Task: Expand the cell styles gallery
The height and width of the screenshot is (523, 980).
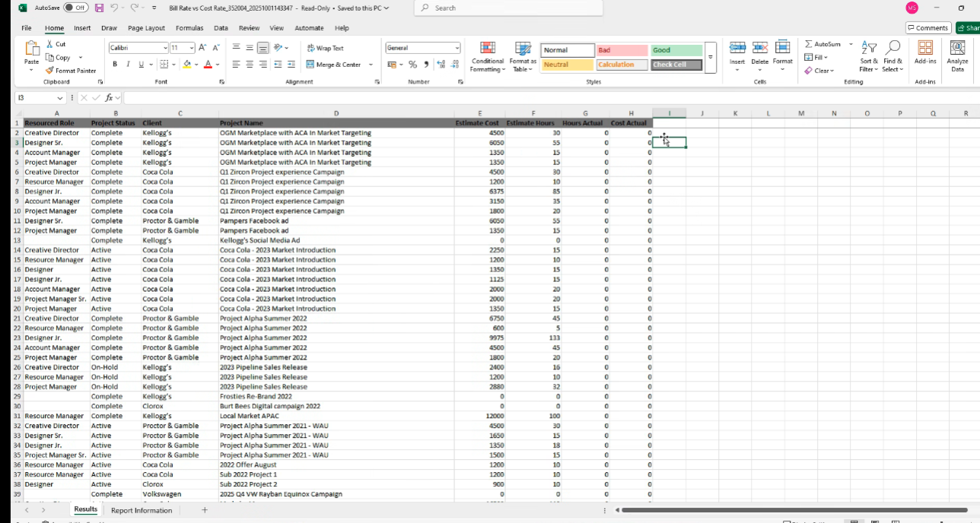Action: 711,57
